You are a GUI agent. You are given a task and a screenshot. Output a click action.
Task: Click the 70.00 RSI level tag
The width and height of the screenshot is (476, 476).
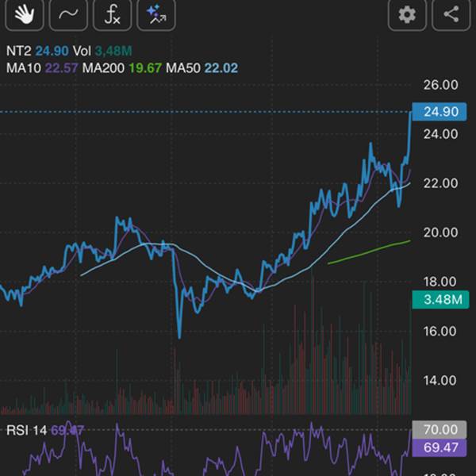pos(439,430)
